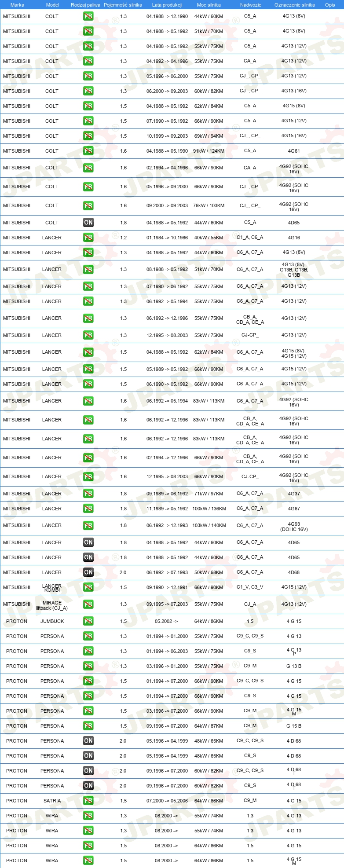Click petrol icon in COLT 4G61 row

pos(88,151)
